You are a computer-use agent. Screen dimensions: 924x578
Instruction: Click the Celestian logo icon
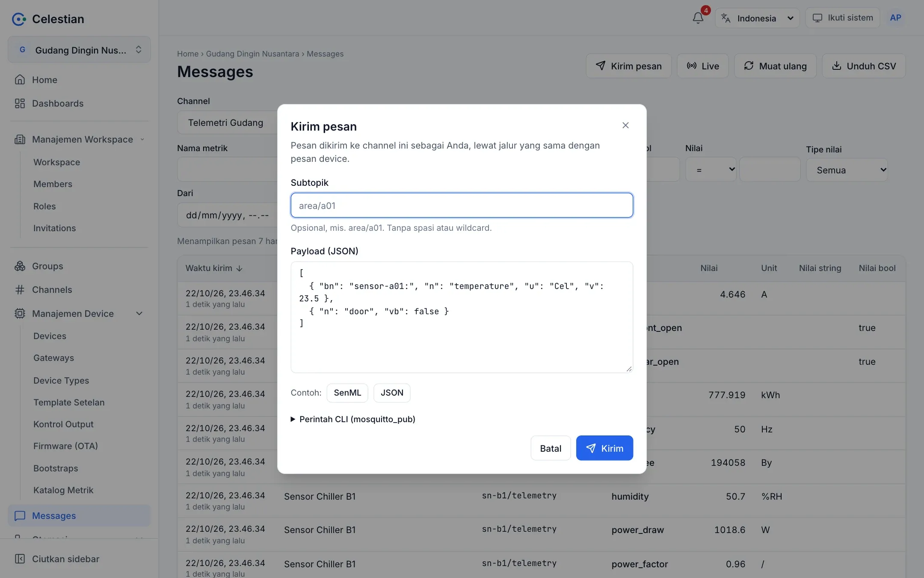19,19
